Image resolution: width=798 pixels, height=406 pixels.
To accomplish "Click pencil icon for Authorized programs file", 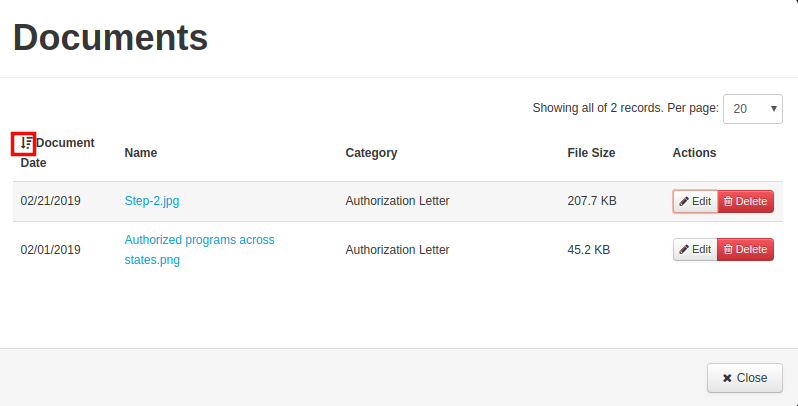I will pyautogui.click(x=684, y=249).
